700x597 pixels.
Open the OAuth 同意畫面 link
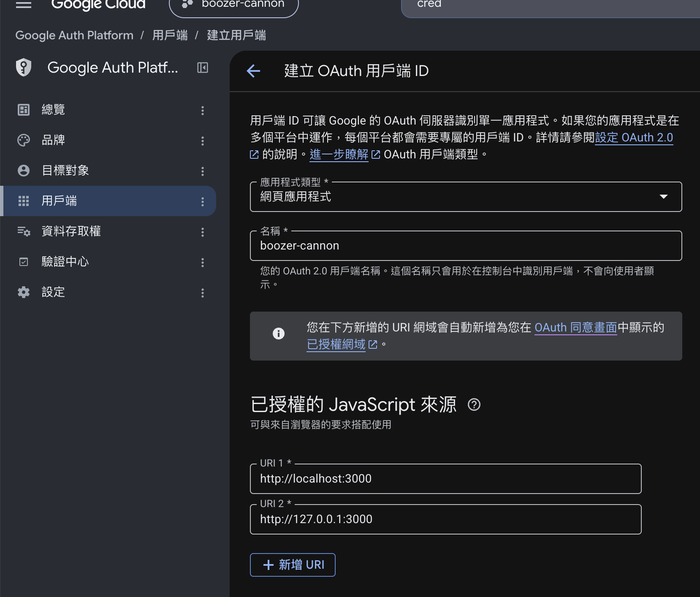pos(576,328)
